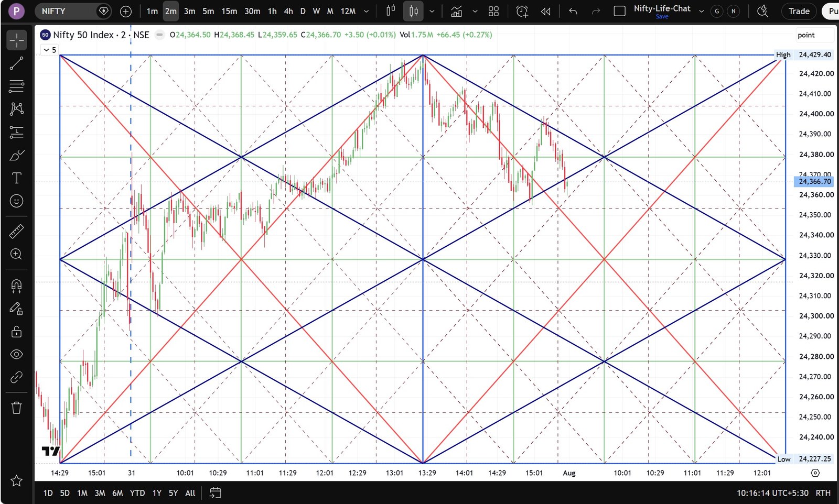Switch to the 1h timeframe
839x504 pixels.
click(272, 11)
